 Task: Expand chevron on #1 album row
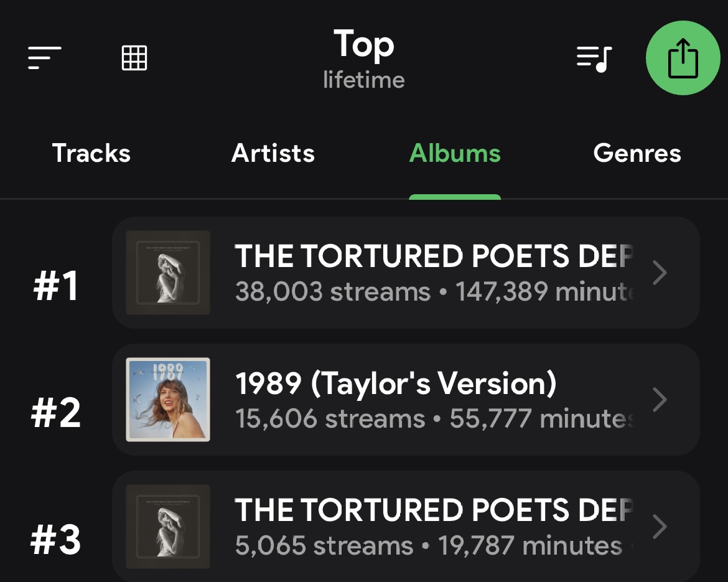pos(660,273)
